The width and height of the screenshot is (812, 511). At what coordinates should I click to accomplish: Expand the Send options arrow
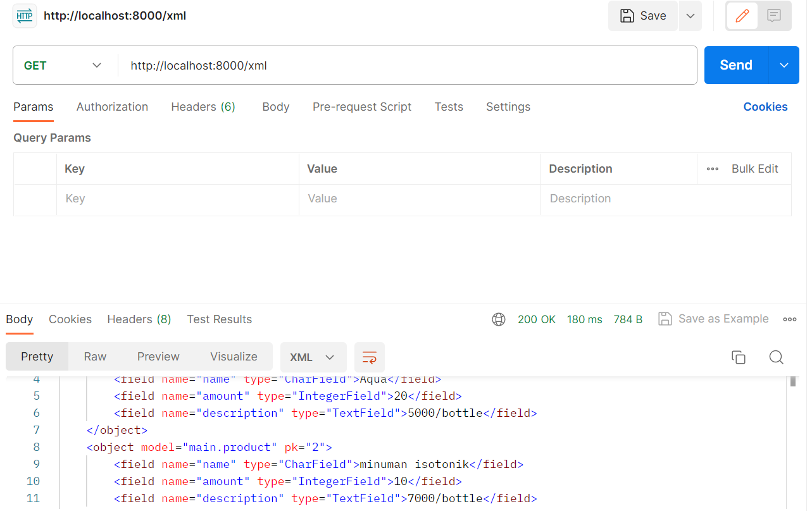pyautogui.click(x=784, y=65)
